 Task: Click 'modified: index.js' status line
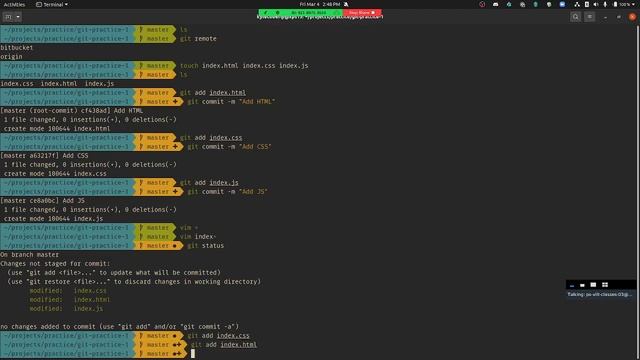[66, 309]
